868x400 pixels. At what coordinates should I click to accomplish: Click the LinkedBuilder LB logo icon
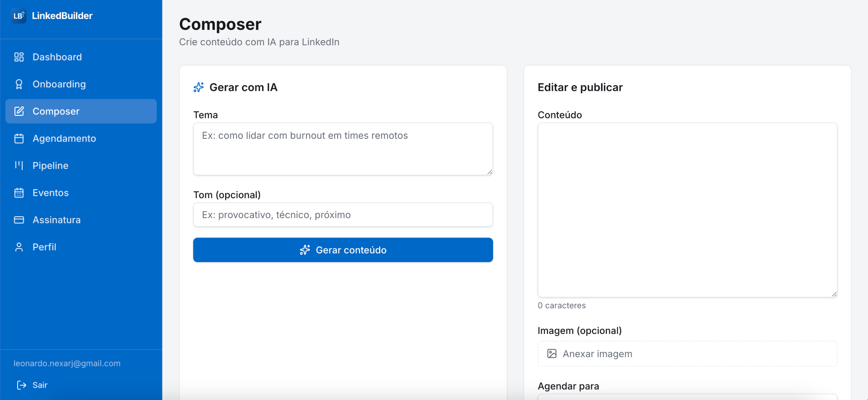19,16
